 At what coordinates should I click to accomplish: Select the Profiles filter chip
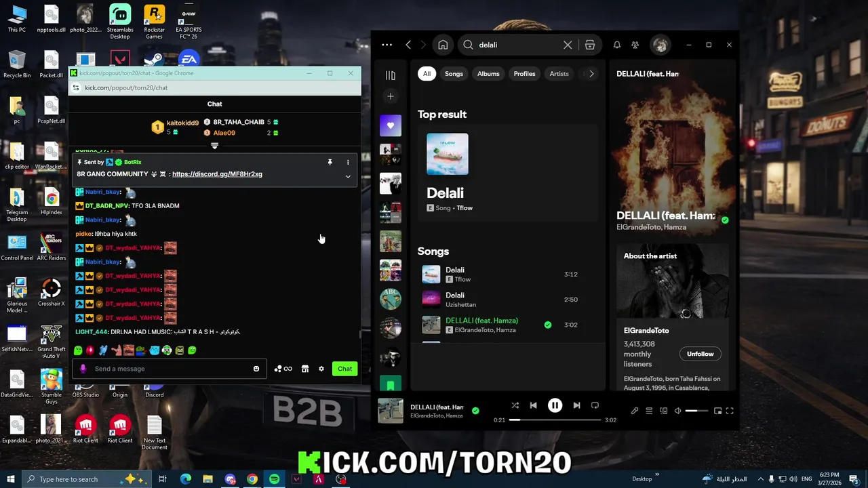tap(524, 74)
